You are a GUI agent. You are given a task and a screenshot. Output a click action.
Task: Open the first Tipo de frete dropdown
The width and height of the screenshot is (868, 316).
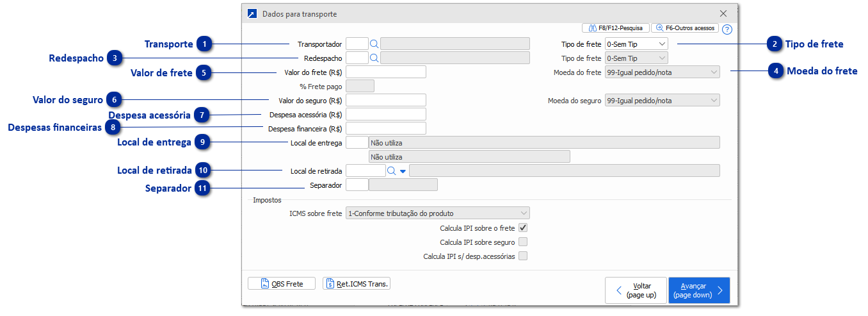[636, 44]
